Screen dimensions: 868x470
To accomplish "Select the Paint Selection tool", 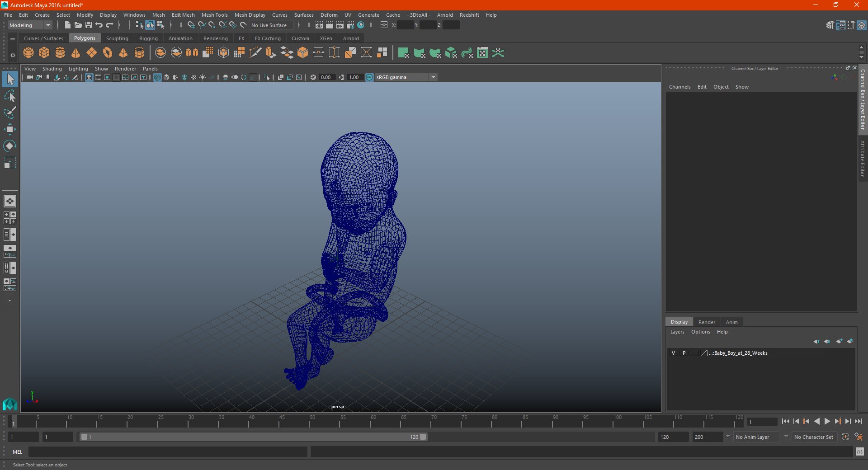I will tap(9, 113).
